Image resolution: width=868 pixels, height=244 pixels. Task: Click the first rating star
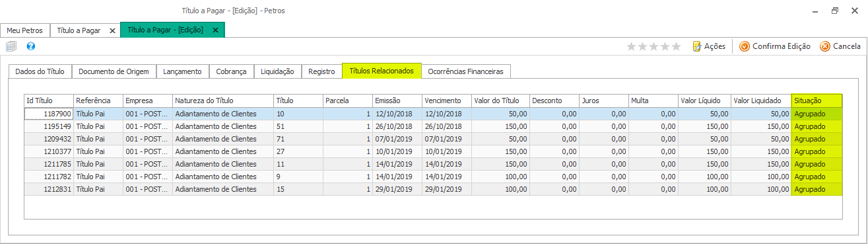pyautogui.click(x=631, y=46)
